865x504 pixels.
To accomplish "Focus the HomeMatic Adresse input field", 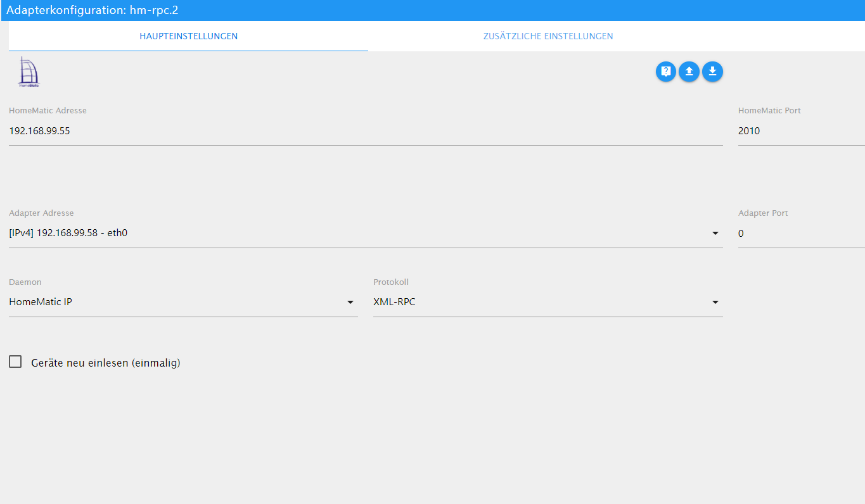I will click(x=366, y=131).
